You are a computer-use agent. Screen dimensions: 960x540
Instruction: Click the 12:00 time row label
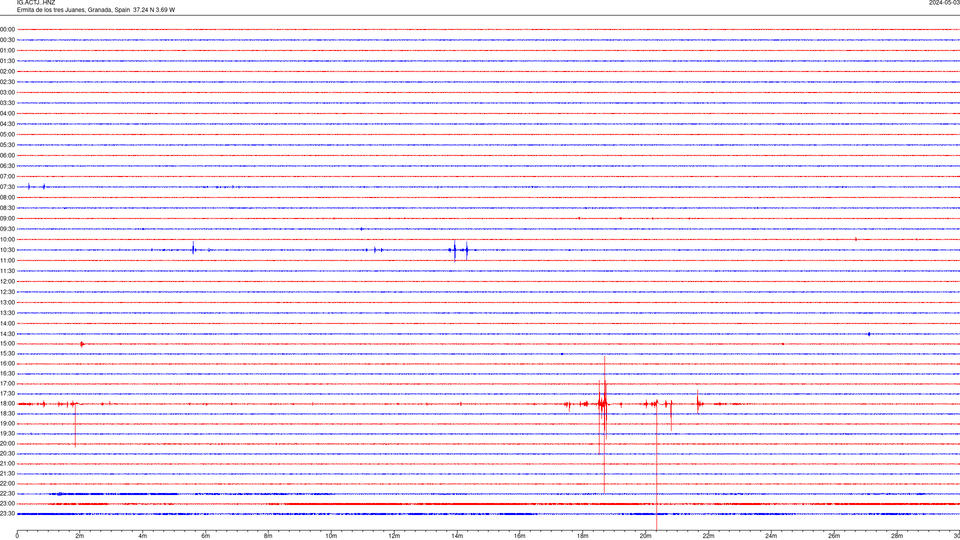pyautogui.click(x=7, y=282)
